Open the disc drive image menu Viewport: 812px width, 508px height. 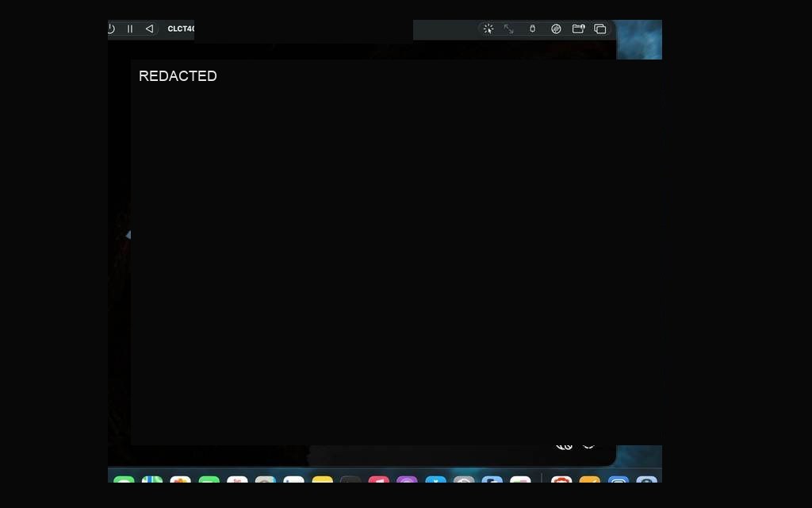click(556, 29)
